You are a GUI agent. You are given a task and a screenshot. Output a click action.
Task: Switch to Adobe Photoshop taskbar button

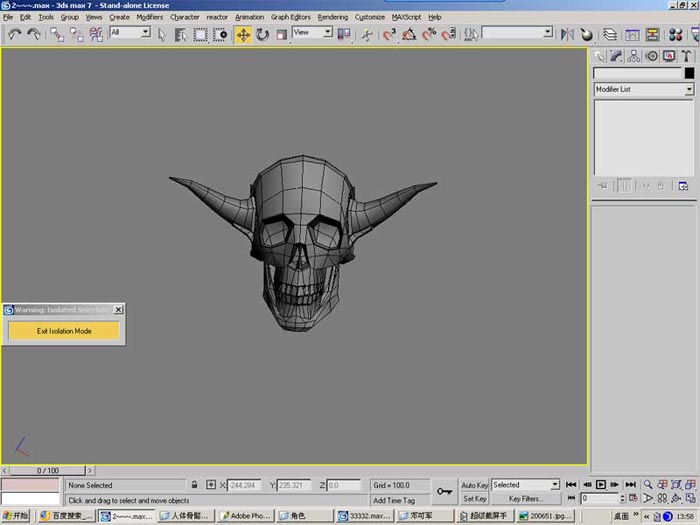[x=245, y=516]
